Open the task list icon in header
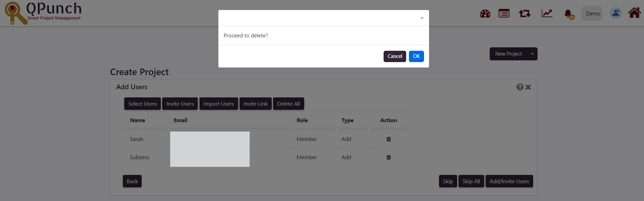Screen dimensions: 644x201 pyautogui.click(x=504, y=13)
